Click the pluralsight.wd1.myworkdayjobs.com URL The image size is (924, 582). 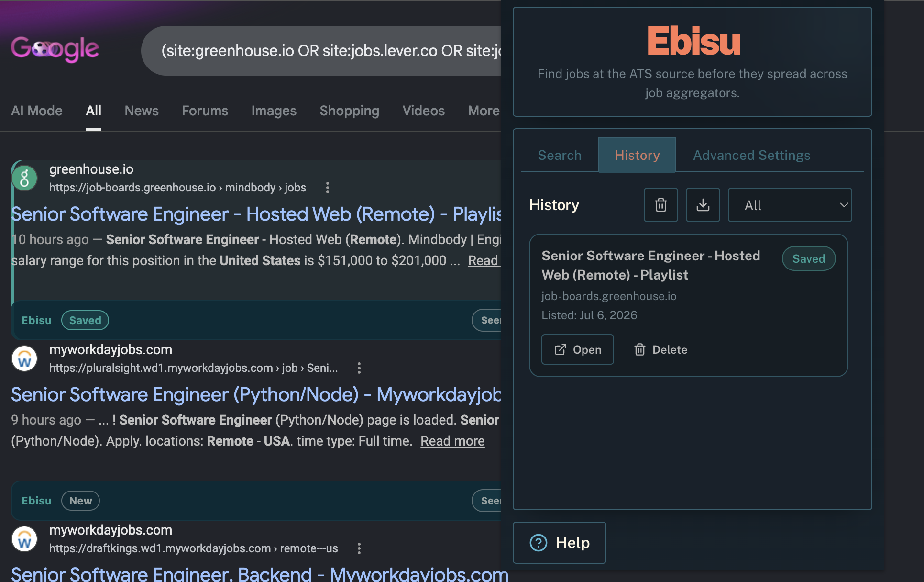click(193, 368)
